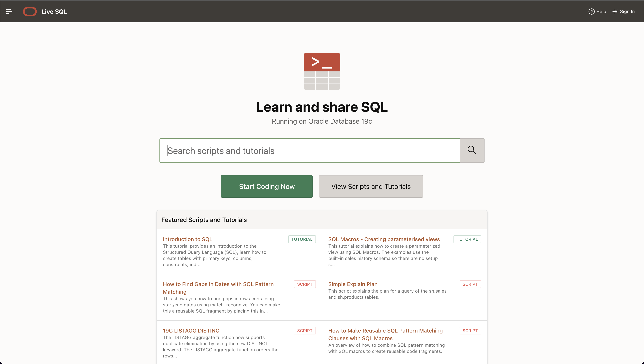Select the search scripts and tutorials field
This screenshot has width=644, height=364.
point(310,150)
